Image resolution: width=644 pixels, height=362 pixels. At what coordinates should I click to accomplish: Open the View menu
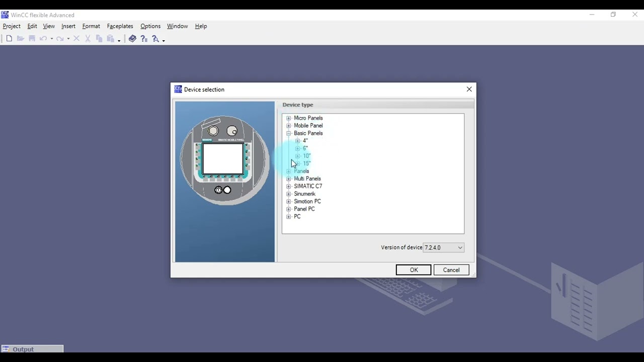tap(49, 26)
